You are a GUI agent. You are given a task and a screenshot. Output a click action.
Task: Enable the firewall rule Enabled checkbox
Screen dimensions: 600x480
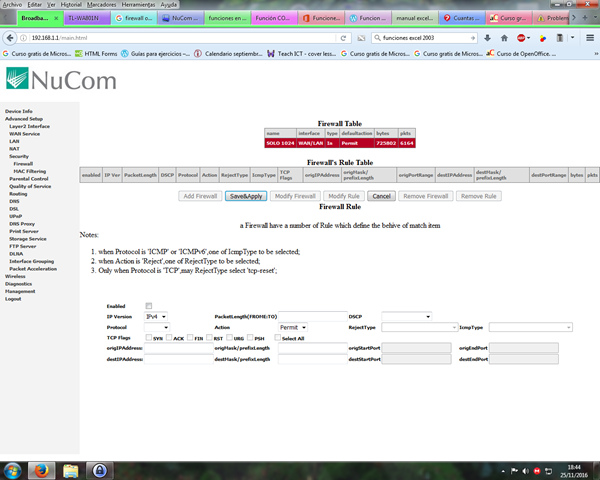[149, 306]
